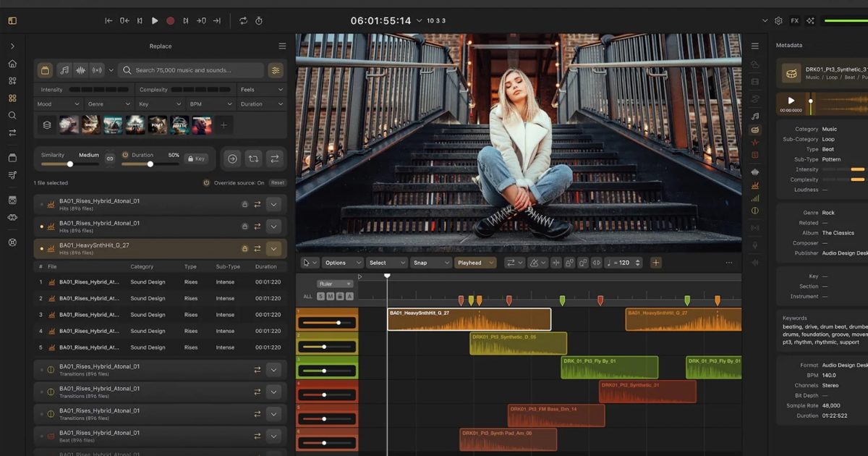Toggle the Key lock button
The width and height of the screenshot is (868, 456).
point(196,158)
